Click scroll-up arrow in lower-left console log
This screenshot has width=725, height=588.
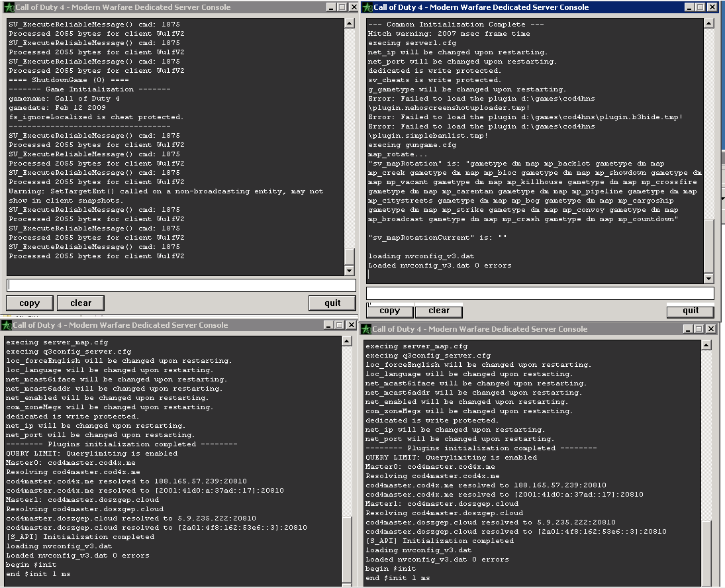coord(347,341)
